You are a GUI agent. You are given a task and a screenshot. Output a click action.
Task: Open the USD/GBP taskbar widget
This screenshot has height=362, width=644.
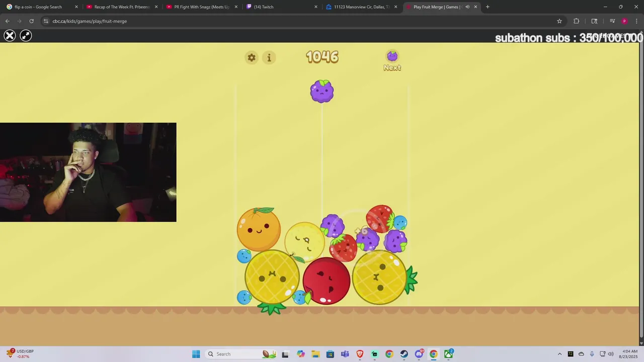point(20,354)
